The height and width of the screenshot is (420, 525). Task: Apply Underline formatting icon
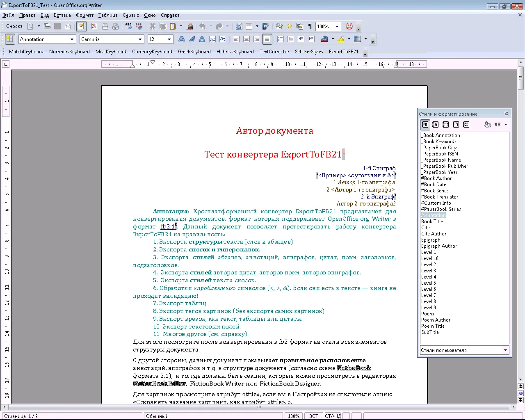click(x=202, y=39)
